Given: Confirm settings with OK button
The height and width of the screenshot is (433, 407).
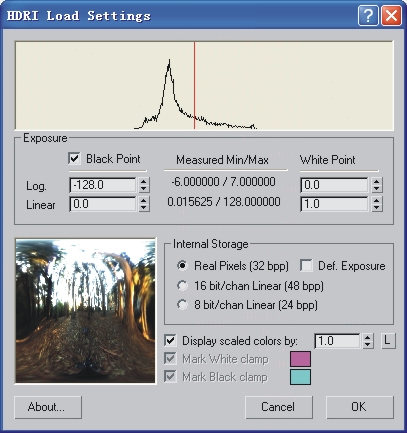Looking at the screenshot, I should [359, 407].
